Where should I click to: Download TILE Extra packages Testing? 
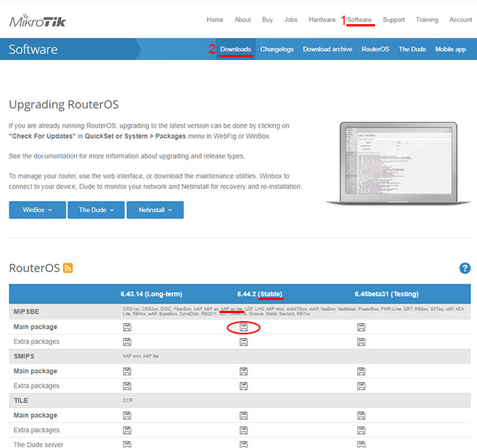(x=361, y=430)
